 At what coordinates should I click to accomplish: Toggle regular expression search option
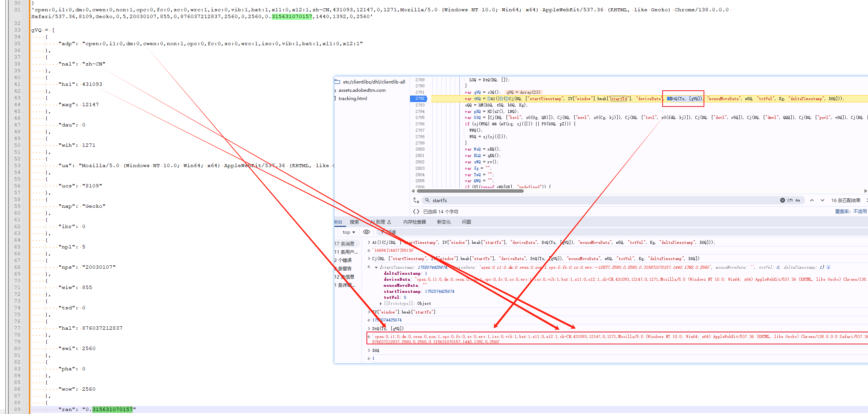coord(790,200)
